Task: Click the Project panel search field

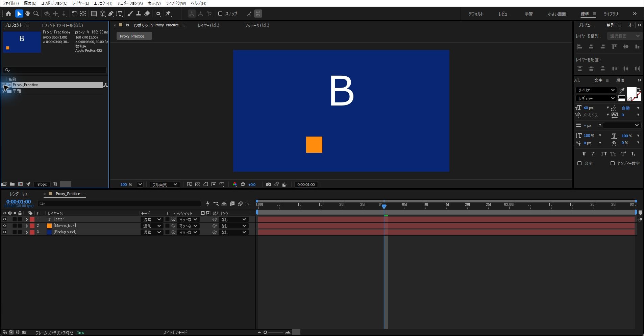Action: 55,70
